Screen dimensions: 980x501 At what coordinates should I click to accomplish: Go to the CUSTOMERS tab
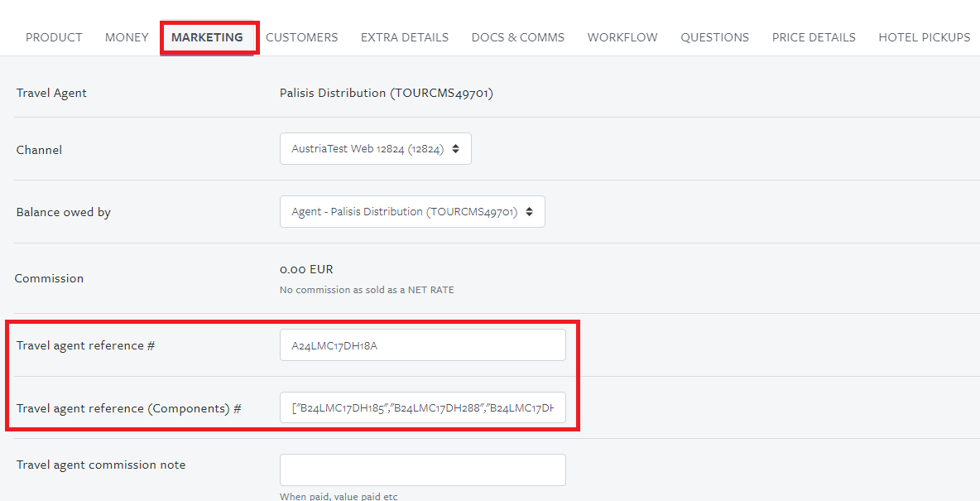click(302, 37)
